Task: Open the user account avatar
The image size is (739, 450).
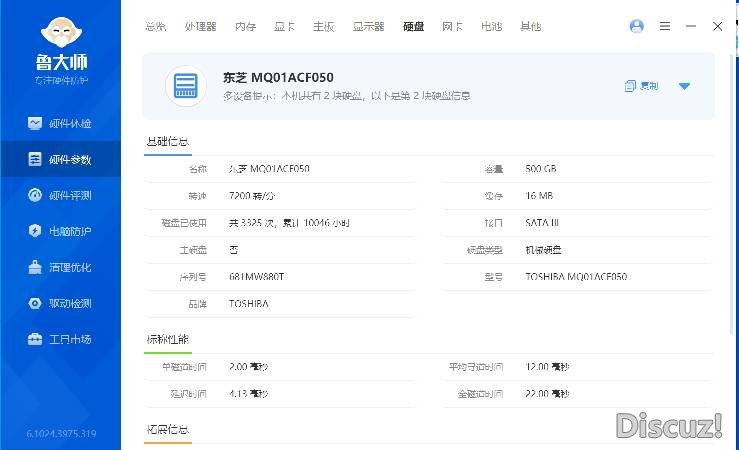Action: (x=637, y=26)
